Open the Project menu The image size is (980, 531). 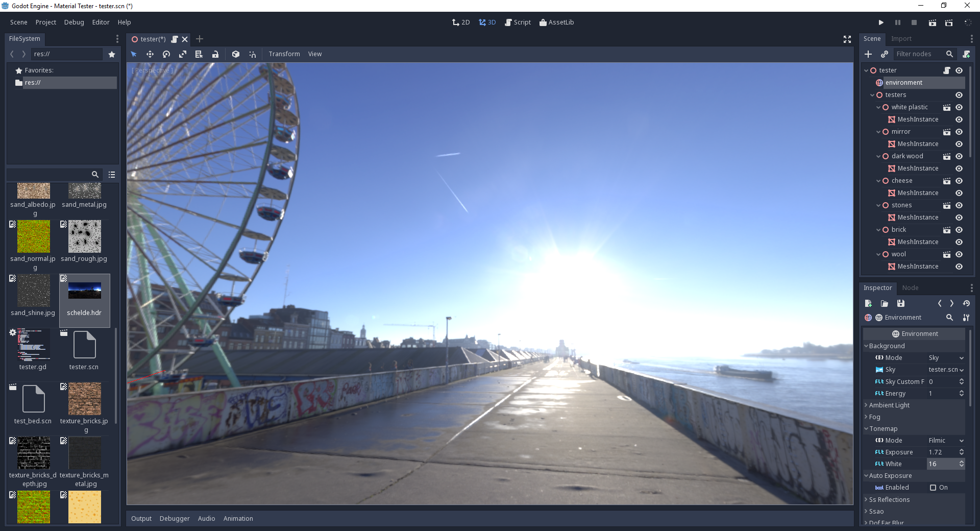(46, 22)
